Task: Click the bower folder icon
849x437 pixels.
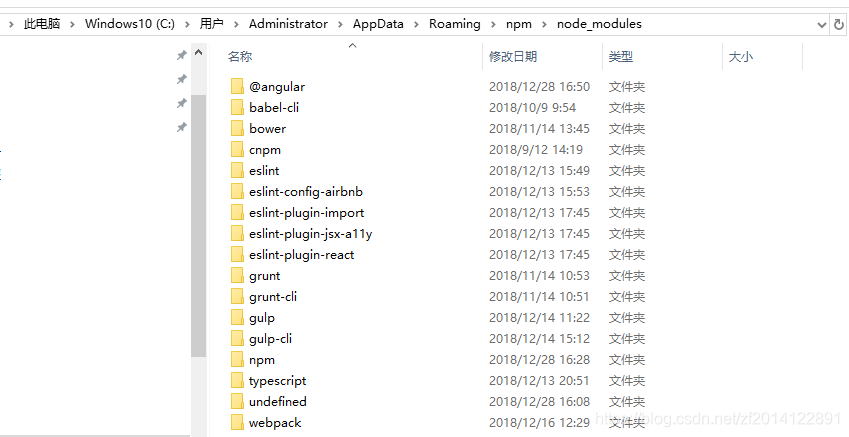Action: click(237, 129)
